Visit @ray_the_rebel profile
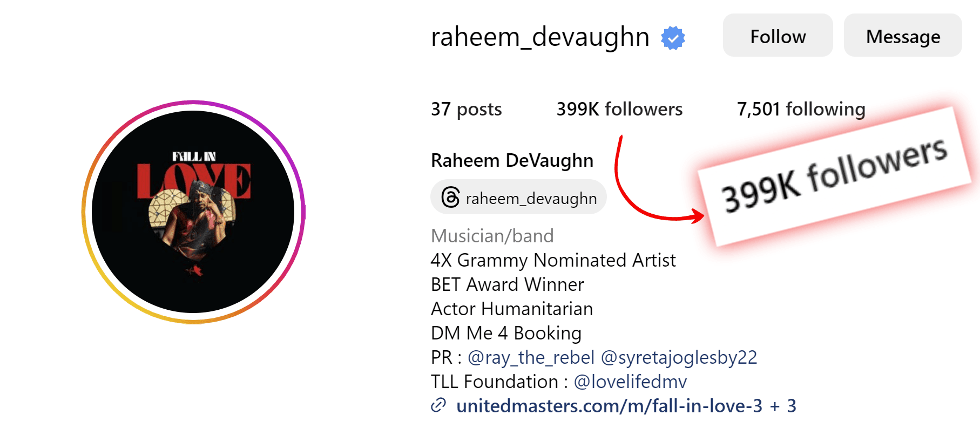 click(x=531, y=357)
